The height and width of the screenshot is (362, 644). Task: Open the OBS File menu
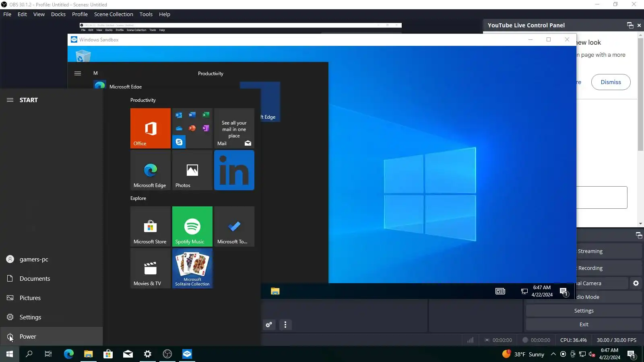click(7, 14)
